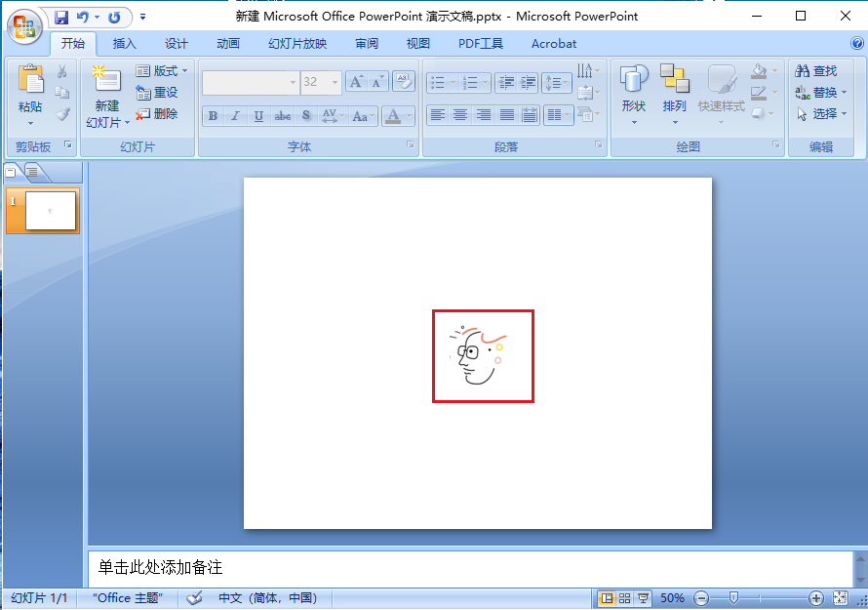Open the font name combo box

251,83
